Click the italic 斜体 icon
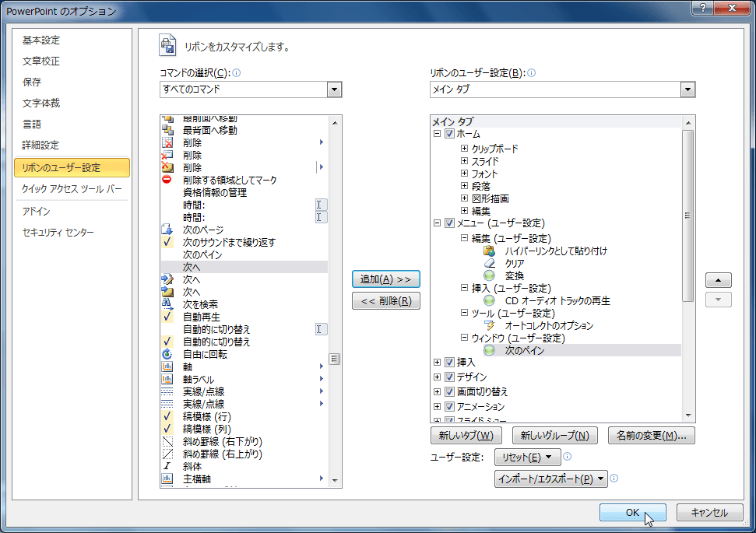Image resolution: width=756 pixels, height=533 pixels. click(x=167, y=466)
